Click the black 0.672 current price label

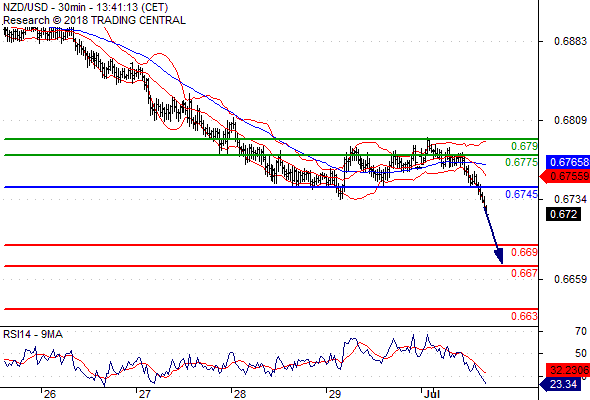click(563, 214)
